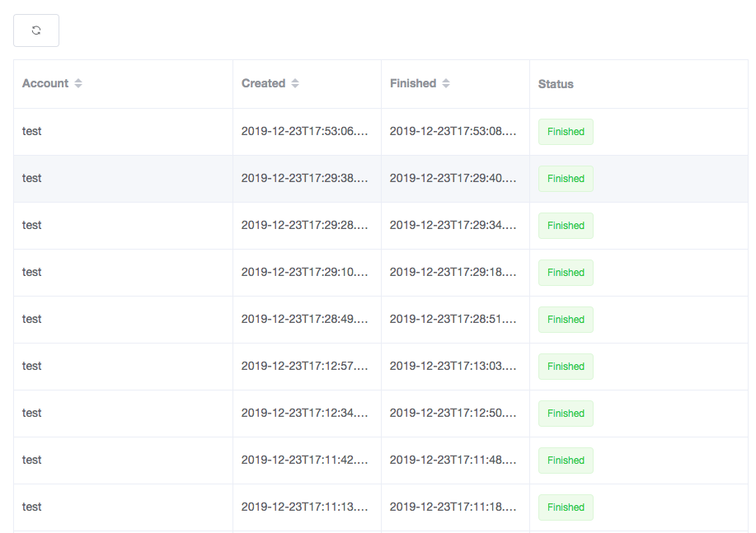Click finished time 2019-12-23T17:11:48

click(453, 461)
